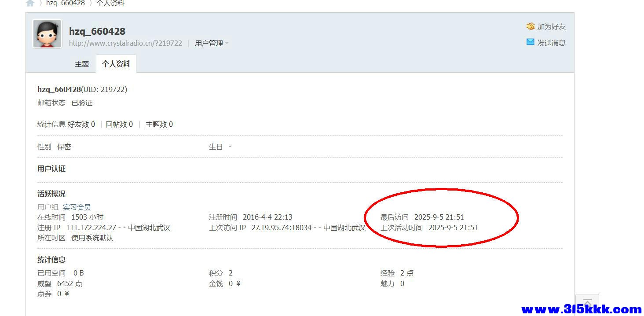
Task: Select the 个人资料 tab
Action: coord(116,64)
